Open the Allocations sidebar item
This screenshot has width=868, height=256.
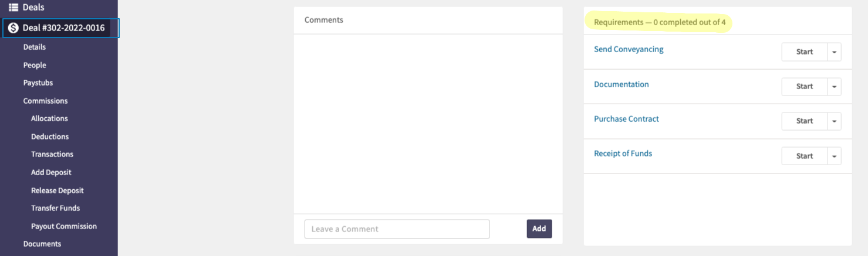coord(49,119)
